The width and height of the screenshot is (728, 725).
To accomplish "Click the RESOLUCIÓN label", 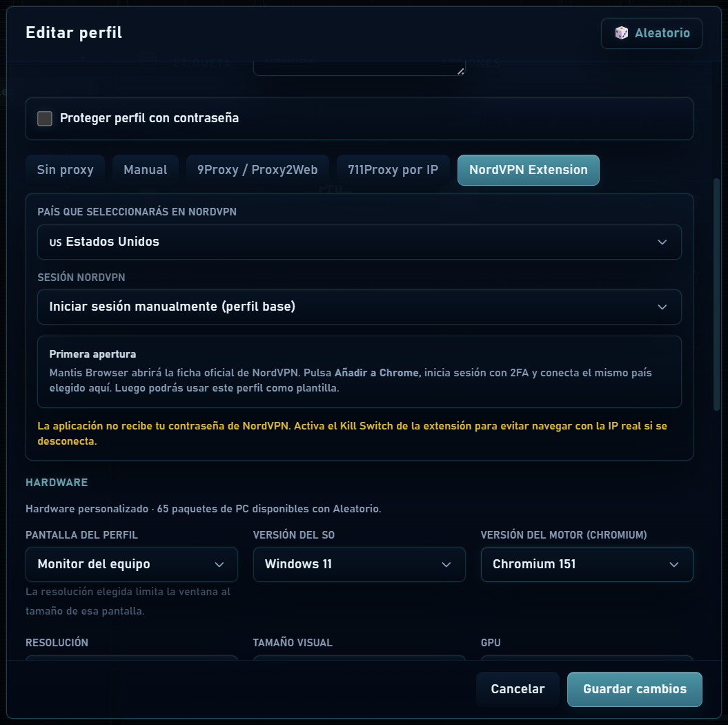I will (57, 643).
